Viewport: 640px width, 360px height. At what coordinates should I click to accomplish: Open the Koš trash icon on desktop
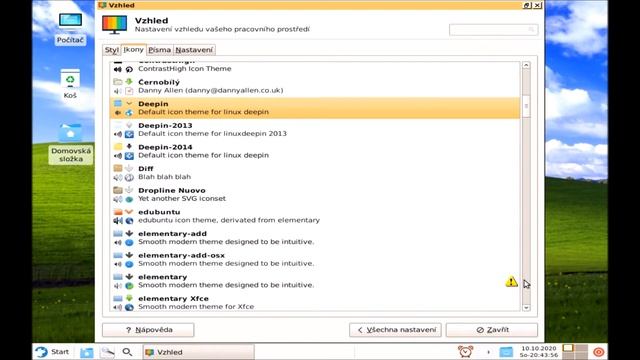coord(70,84)
